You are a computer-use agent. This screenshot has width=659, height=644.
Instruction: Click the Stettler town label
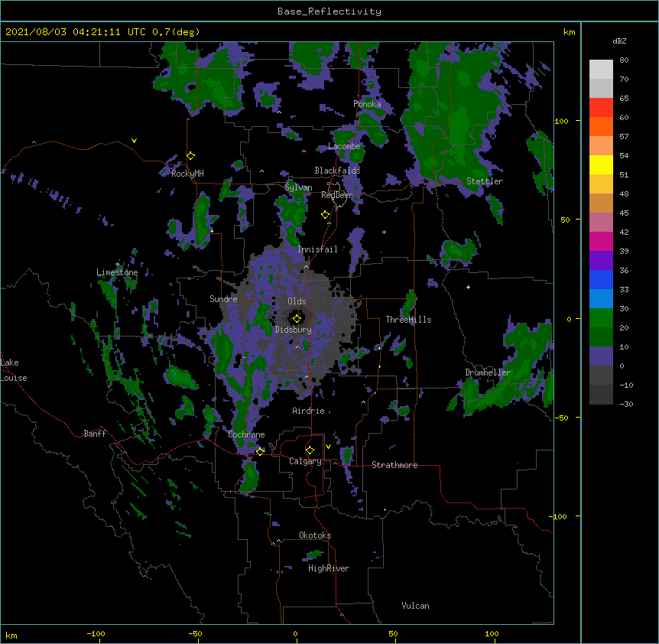485,181
